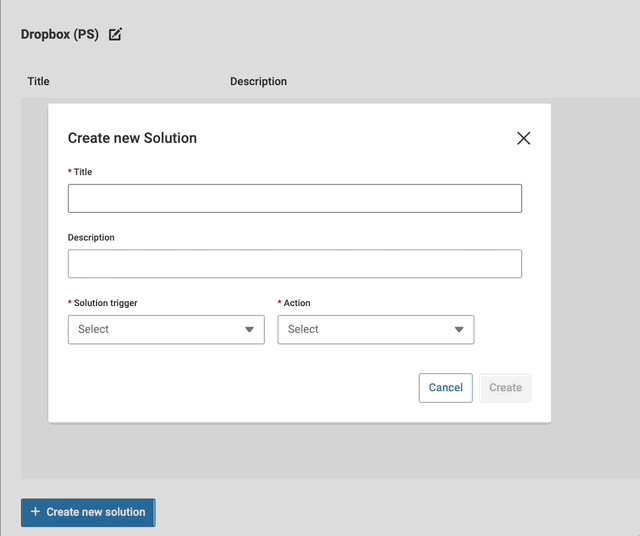Open the Action dropdown

(x=376, y=329)
